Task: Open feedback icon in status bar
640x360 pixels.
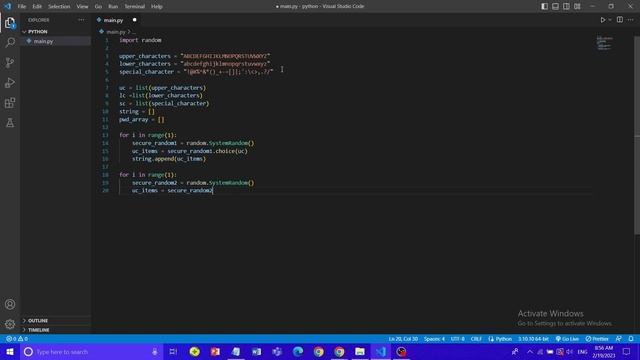Action: point(619,339)
